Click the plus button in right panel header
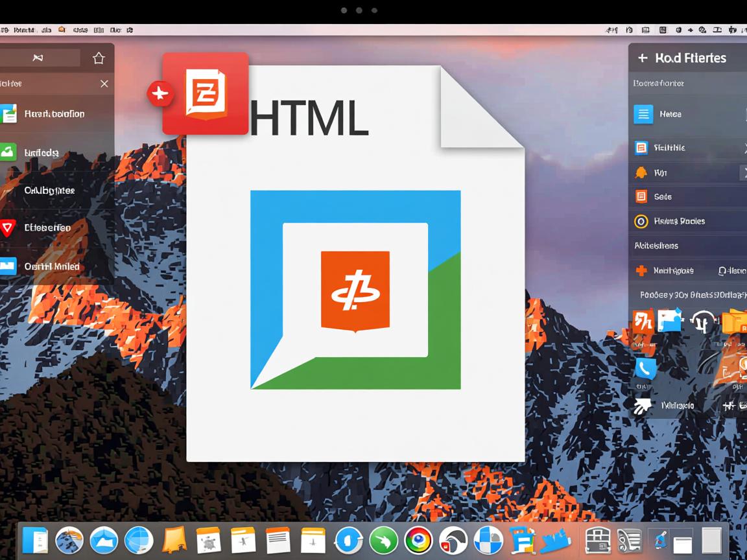This screenshot has height=560, width=747. coord(643,58)
